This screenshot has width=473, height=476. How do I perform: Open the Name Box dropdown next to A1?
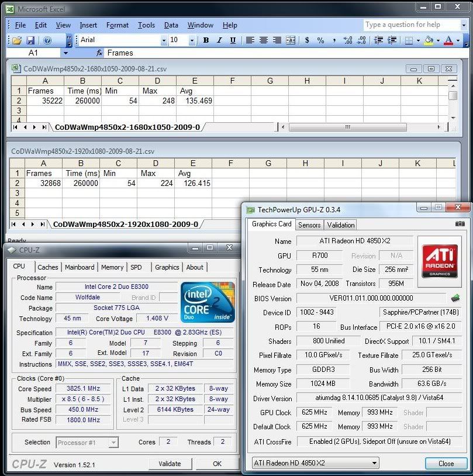coord(65,53)
